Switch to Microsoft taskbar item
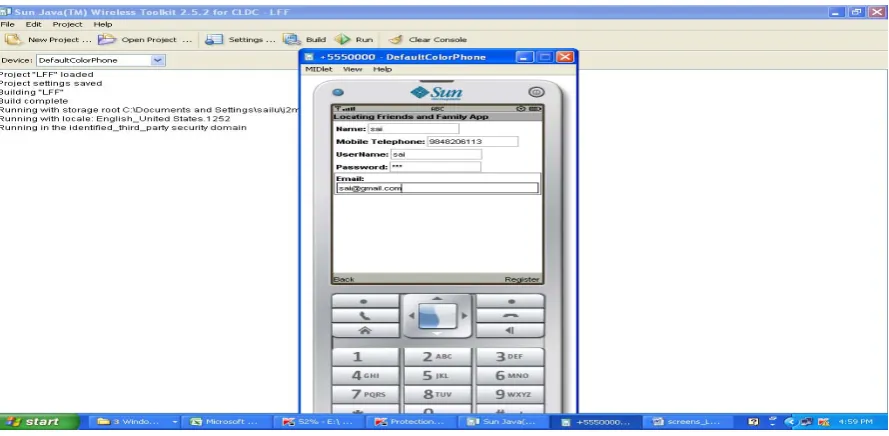 [225, 422]
